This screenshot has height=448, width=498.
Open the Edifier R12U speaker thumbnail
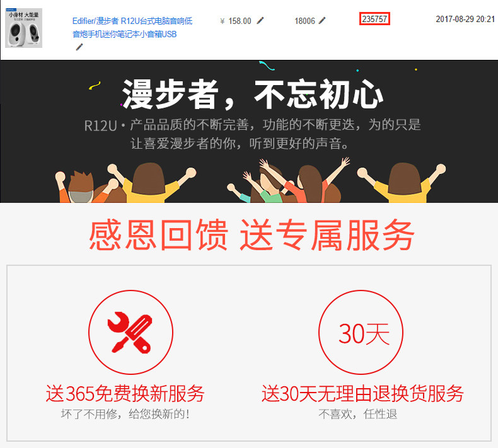[x=24, y=28]
